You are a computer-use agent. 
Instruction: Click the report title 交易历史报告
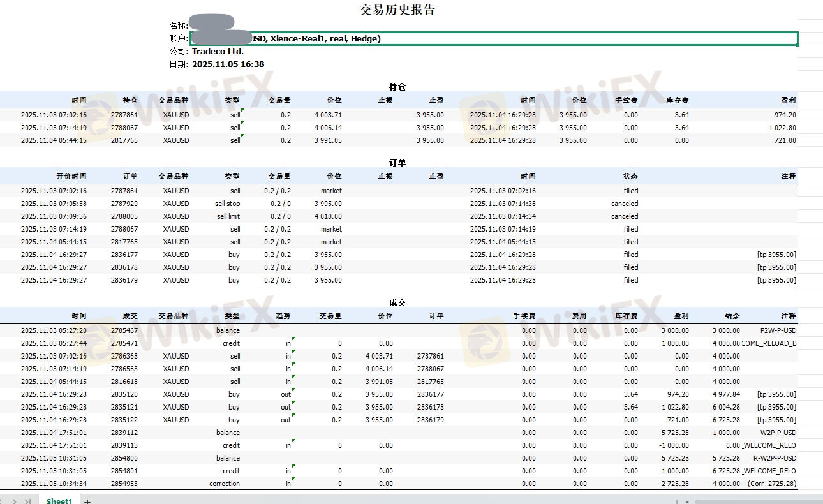397,10
